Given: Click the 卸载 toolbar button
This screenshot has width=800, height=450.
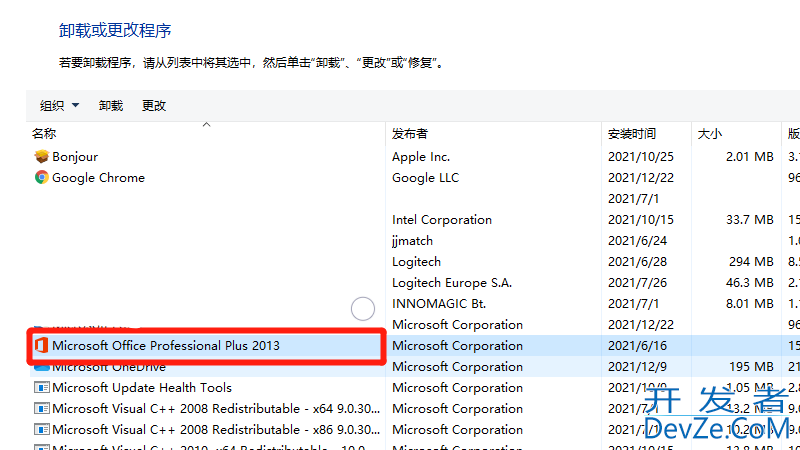Looking at the screenshot, I should (111, 106).
